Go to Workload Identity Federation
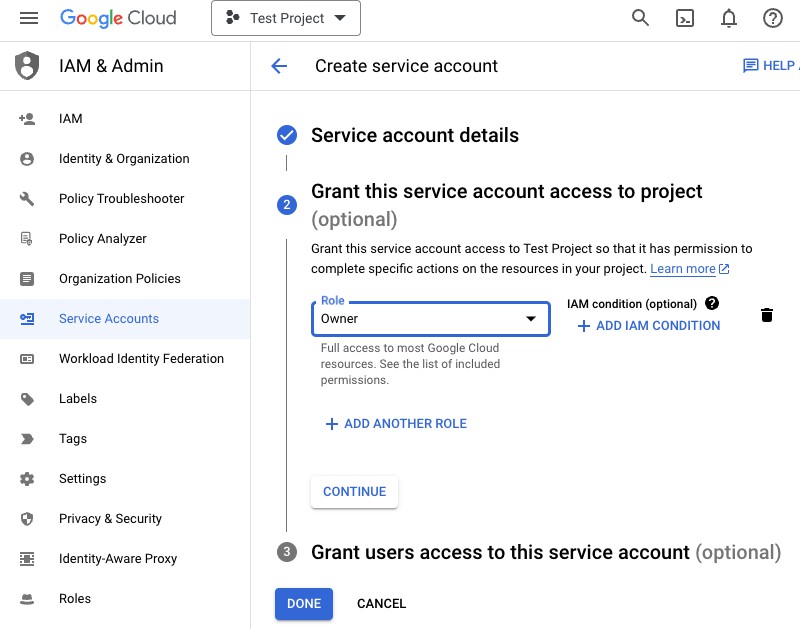 [141, 358]
